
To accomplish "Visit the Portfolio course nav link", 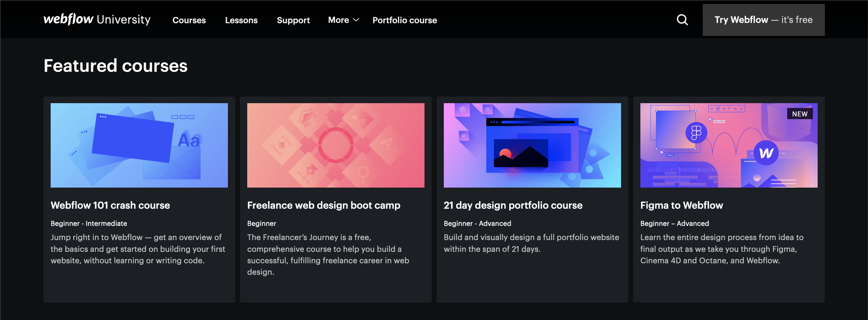I will coord(405,20).
